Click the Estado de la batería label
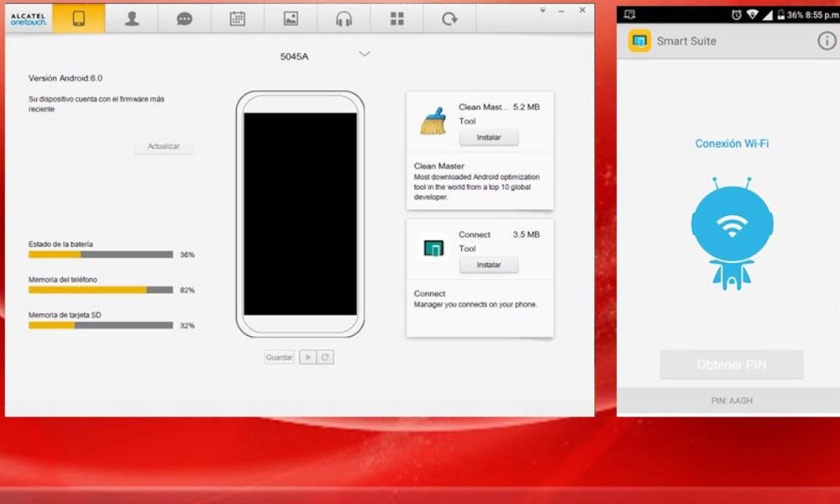 pyautogui.click(x=60, y=244)
